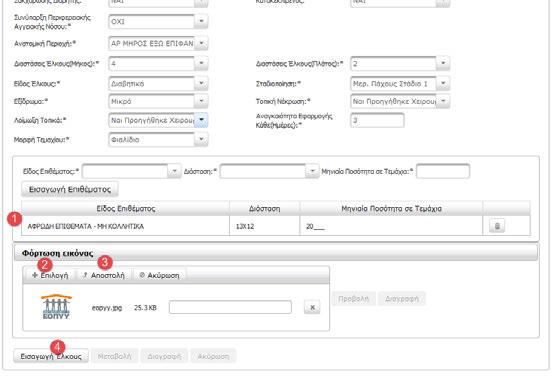Open the Λοίμωξη Τοπικά dropdown arrow
The image size is (553, 392).
coord(201,120)
